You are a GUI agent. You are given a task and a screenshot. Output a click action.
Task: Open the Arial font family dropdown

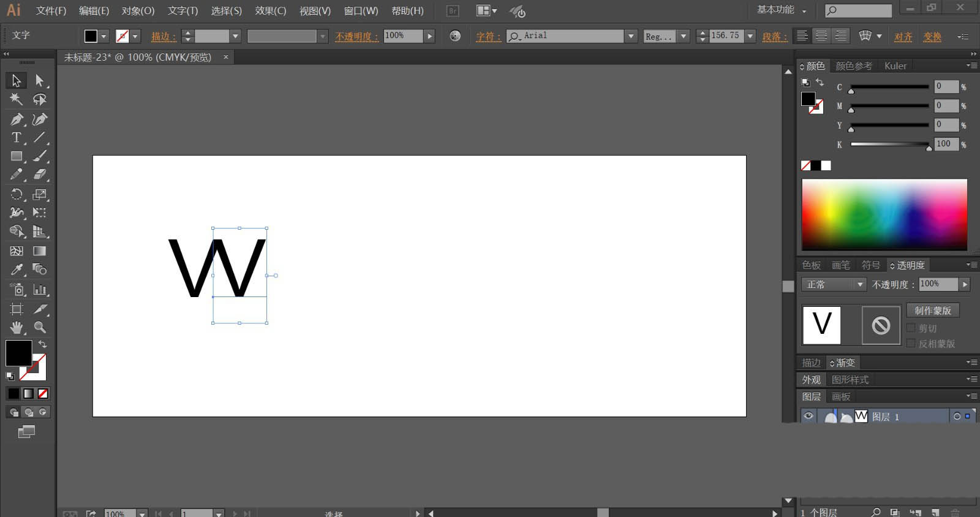point(631,36)
